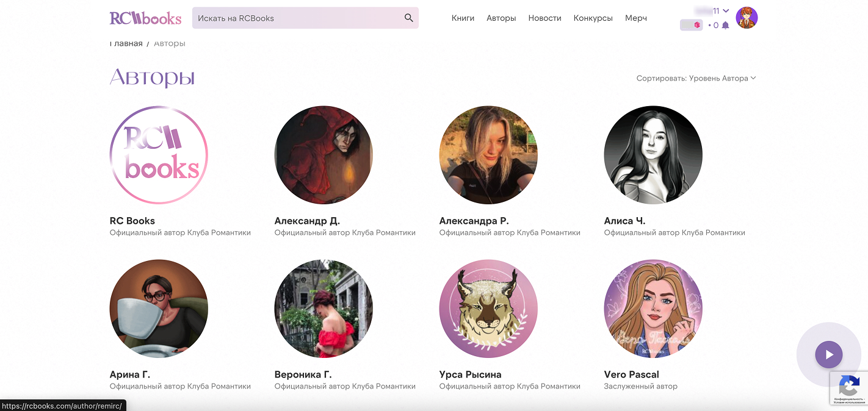Expand the account level dropdown chevron

click(x=726, y=10)
